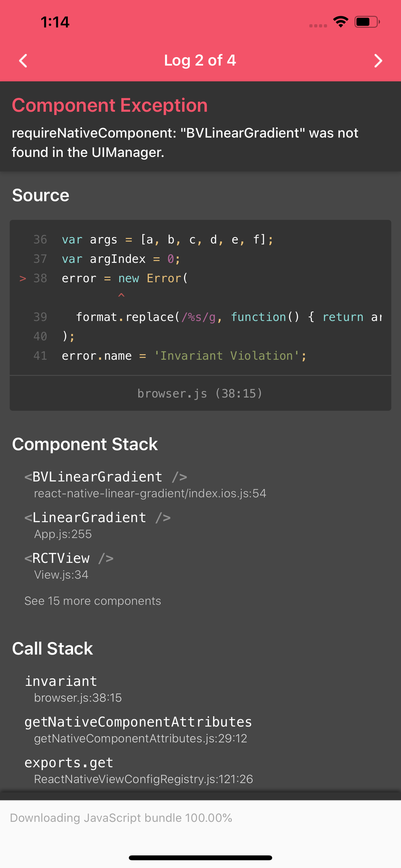Click the invariant call stack frame
The image size is (401, 868).
[61, 681]
